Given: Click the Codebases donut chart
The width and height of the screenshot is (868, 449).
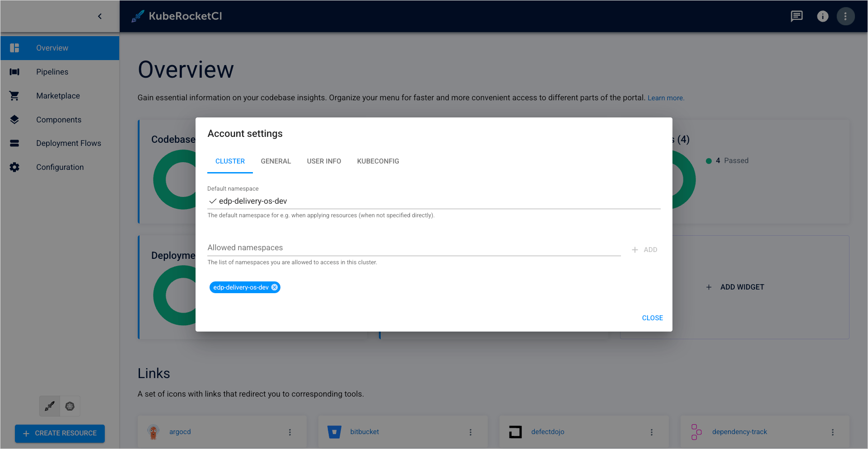Looking at the screenshot, I should [x=175, y=179].
